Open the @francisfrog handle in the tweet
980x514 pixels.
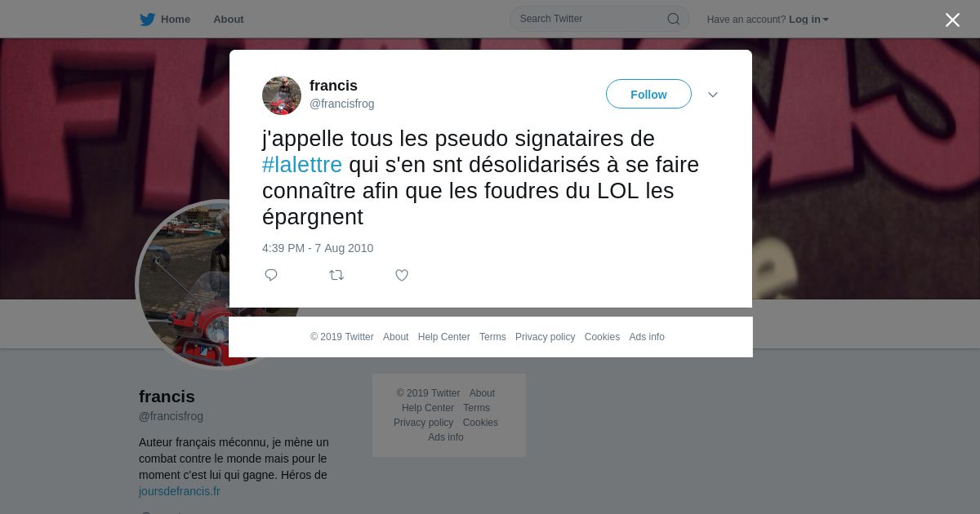pyautogui.click(x=342, y=104)
